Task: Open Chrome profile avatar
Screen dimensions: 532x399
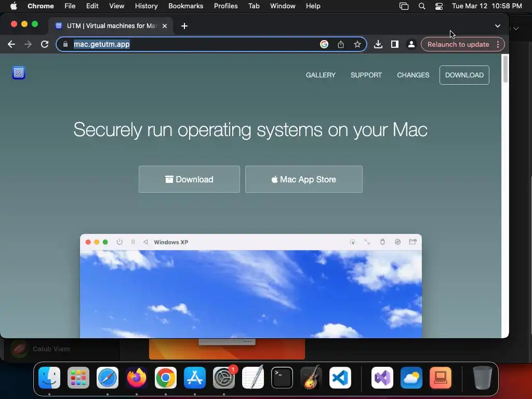Action: (411, 45)
